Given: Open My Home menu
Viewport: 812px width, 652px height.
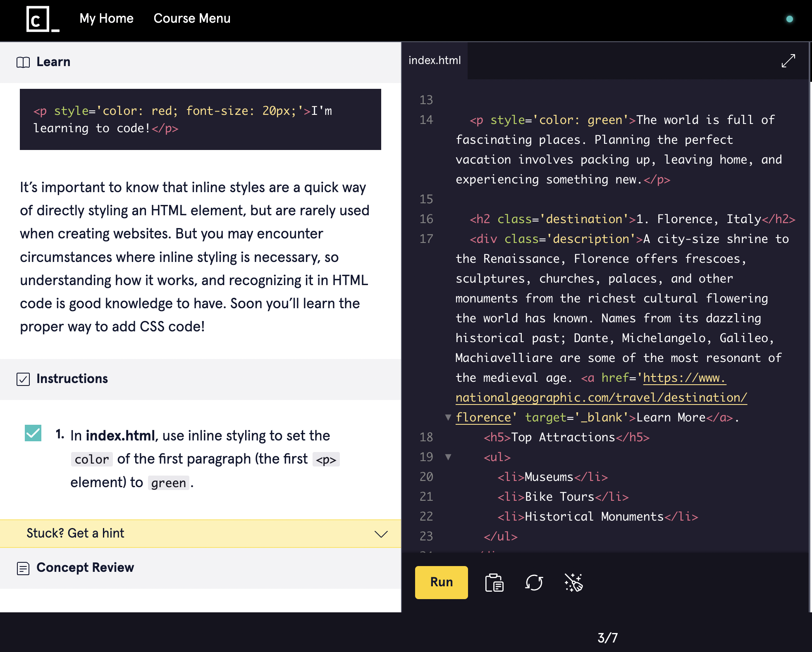Looking at the screenshot, I should (106, 19).
